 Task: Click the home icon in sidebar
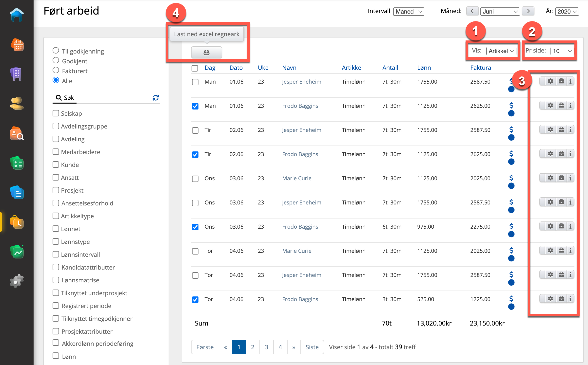(x=17, y=15)
